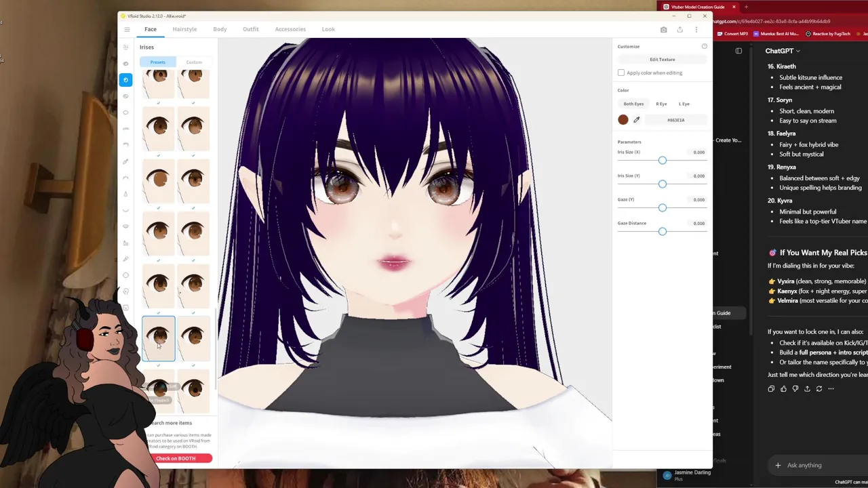Open more actions under ChatGPT response
868x488 pixels.
(831, 389)
